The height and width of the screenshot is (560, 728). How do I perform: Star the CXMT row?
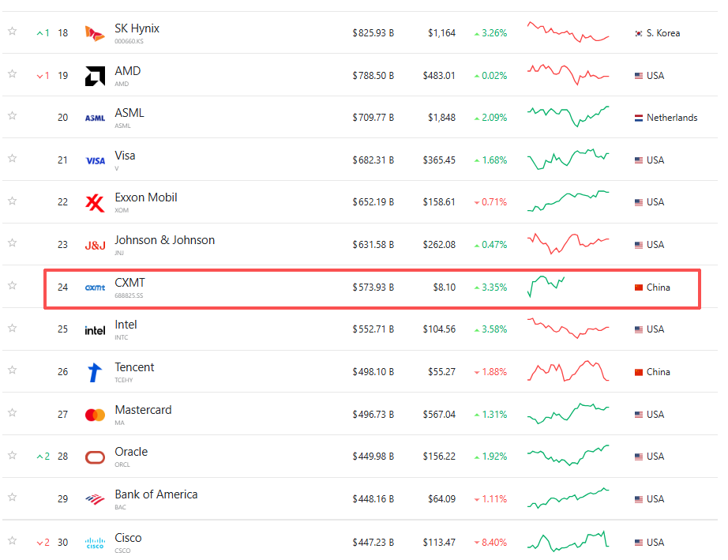[x=13, y=285]
